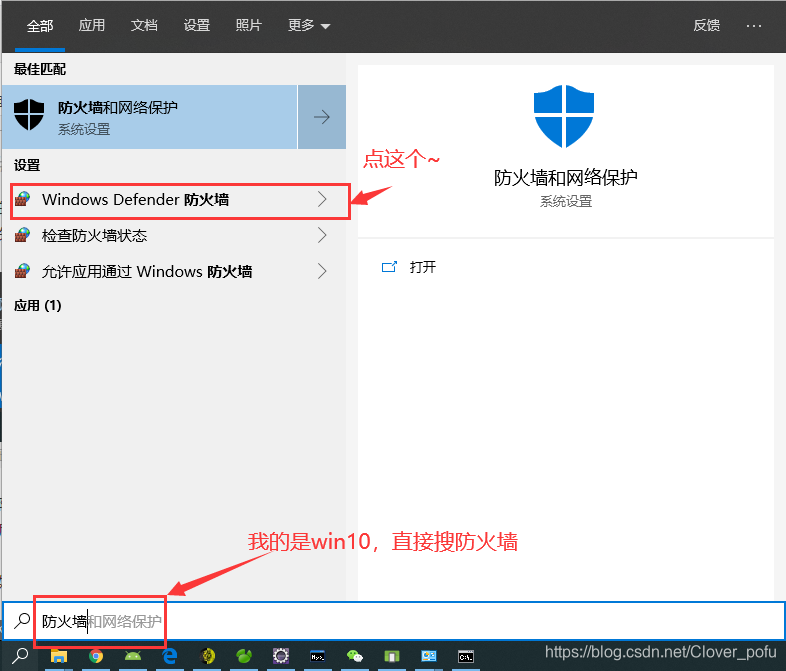Expand the Windows Defender 防火墙 chevron
Viewport: 786px width, 671px height.
point(322,200)
